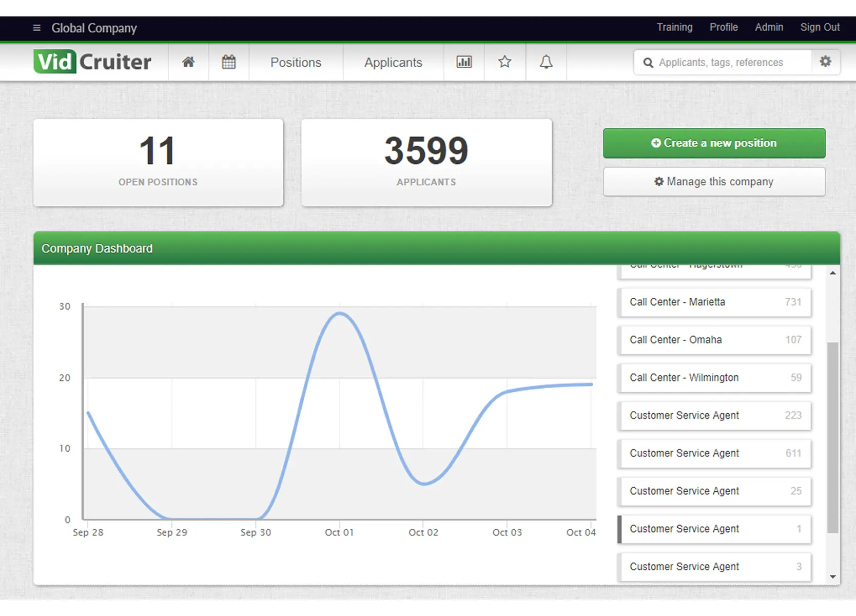Click the magnifier icon in the search bar
The height and width of the screenshot is (616, 856).
tap(648, 62)
